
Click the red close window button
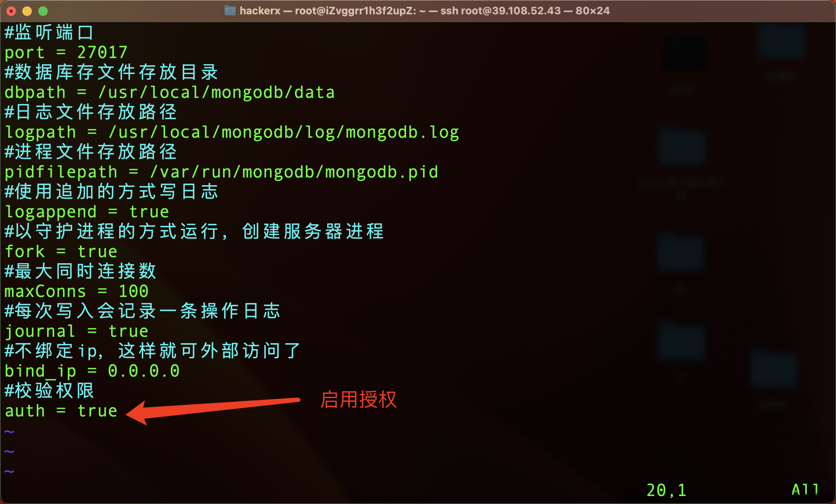pyautogui.click(x=11, y=11)
